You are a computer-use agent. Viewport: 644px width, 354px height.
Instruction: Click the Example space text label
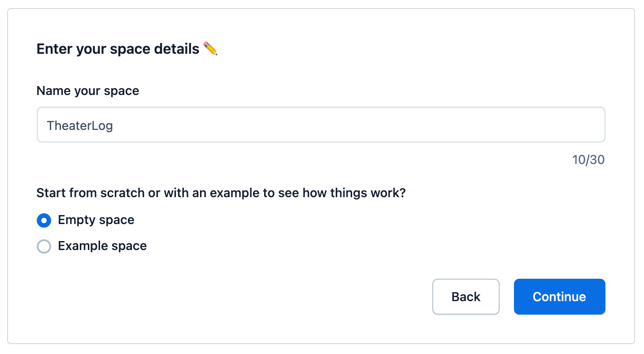pos(102,246)
